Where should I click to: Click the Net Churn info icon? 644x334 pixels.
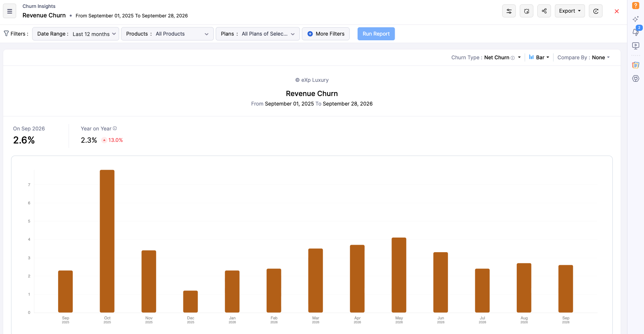[x=513, y=58]
